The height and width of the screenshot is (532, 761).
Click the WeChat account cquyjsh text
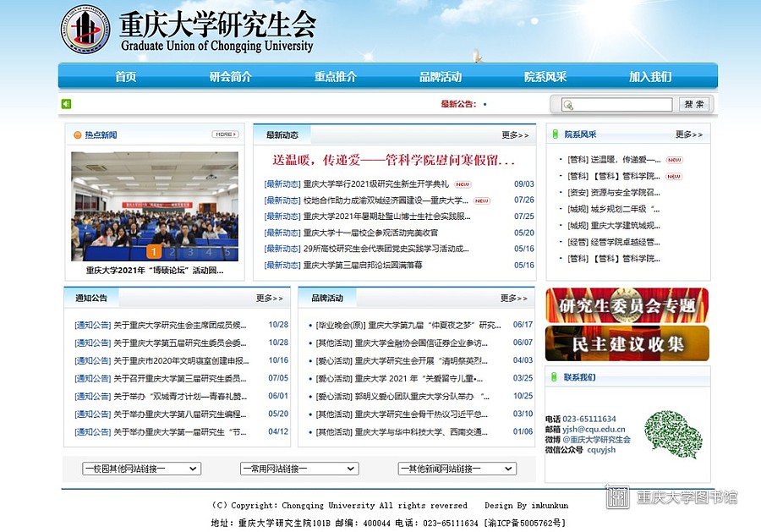click(601, 450)
